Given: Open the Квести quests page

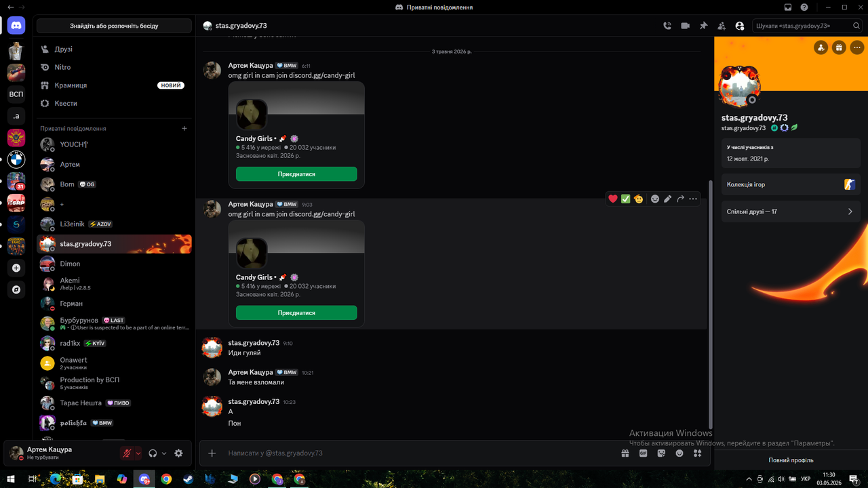Looking at the screenshot, I should pos(114,104).
